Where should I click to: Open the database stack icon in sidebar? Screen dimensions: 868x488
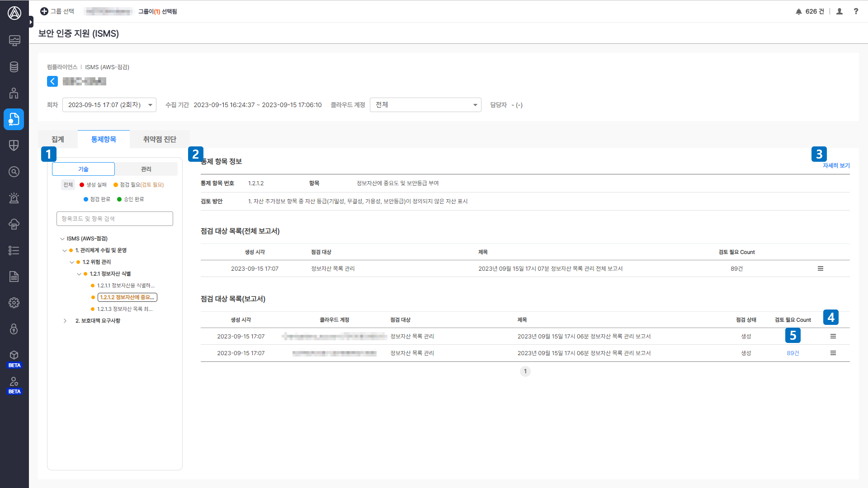(x=14, y=67)
